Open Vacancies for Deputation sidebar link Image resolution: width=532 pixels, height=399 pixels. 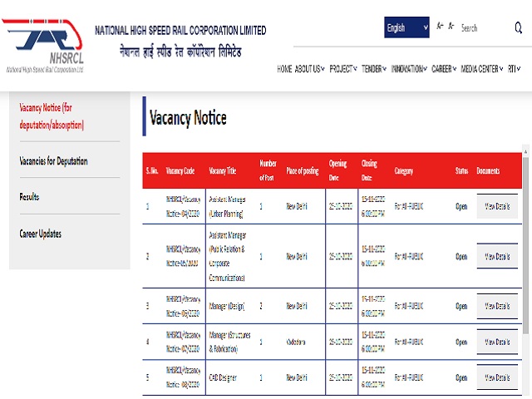[53, 160]
